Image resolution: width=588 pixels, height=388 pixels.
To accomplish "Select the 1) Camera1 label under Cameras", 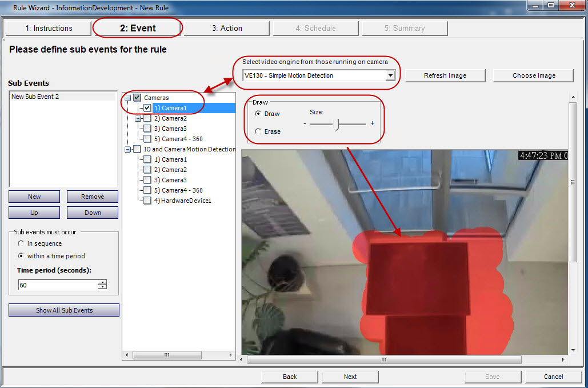I will pos(171,108).
